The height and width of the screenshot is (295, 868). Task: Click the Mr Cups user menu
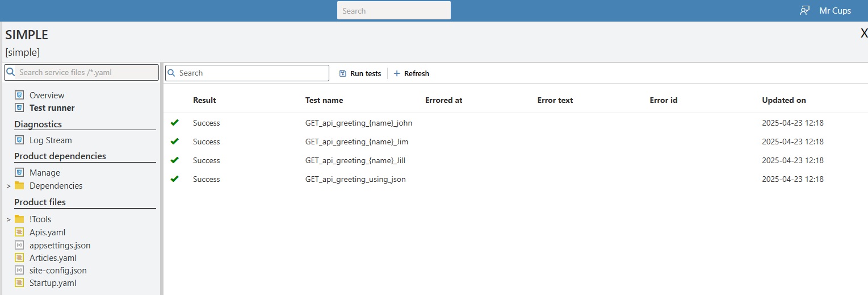coord(835,10)
